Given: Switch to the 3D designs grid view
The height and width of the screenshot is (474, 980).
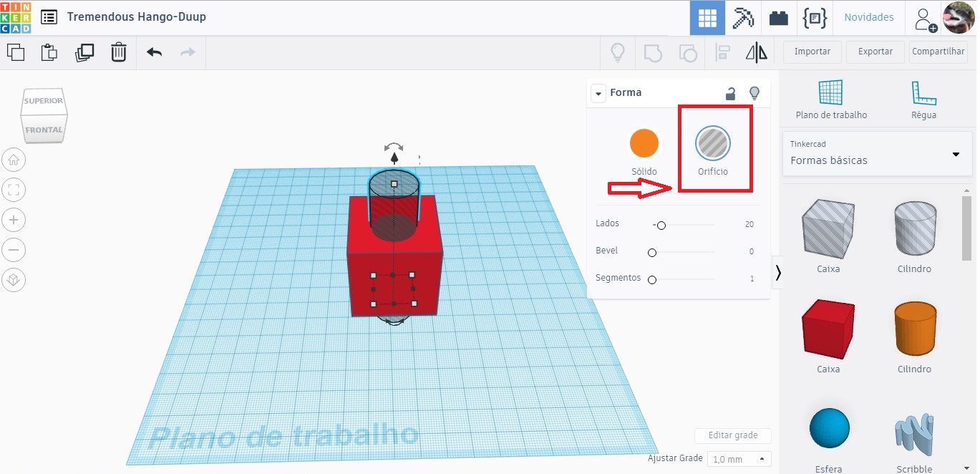Looking at the screenshot, I should tap(707, 18).
